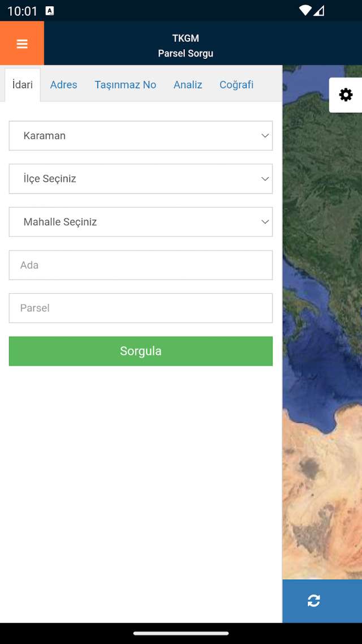Image resolution: width=362 pixels, height=644 pixels.
Task: Tap the blue refresh button icon
Action: 314,601
